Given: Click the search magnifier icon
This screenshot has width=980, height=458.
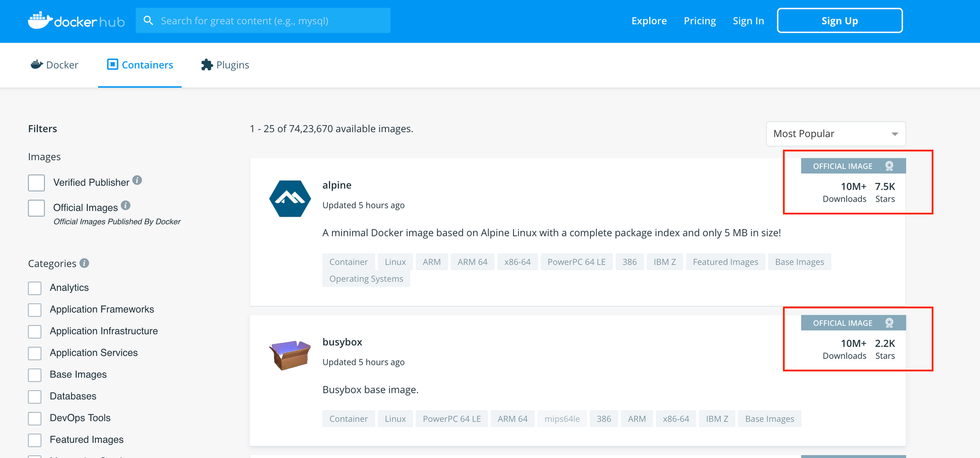Looking at the screenshot, I should point(148,21).
